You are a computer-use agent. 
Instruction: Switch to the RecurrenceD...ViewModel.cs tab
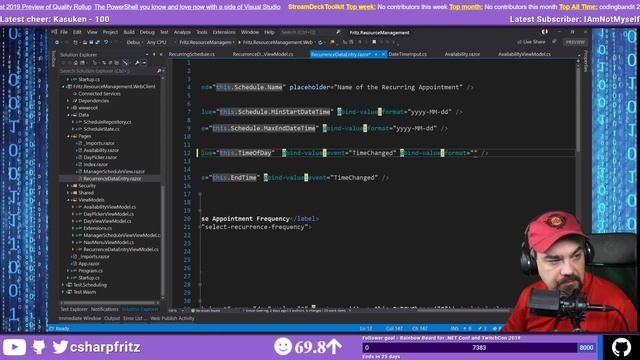tap(263, 54)
